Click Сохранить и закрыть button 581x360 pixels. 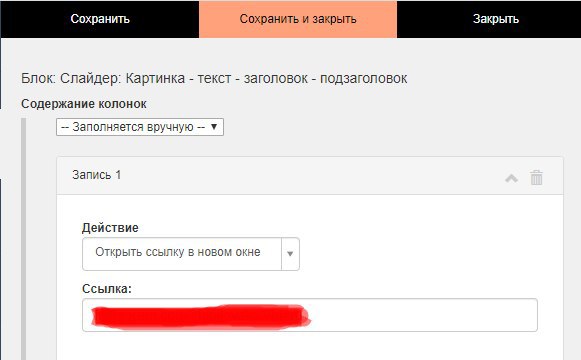298,19
